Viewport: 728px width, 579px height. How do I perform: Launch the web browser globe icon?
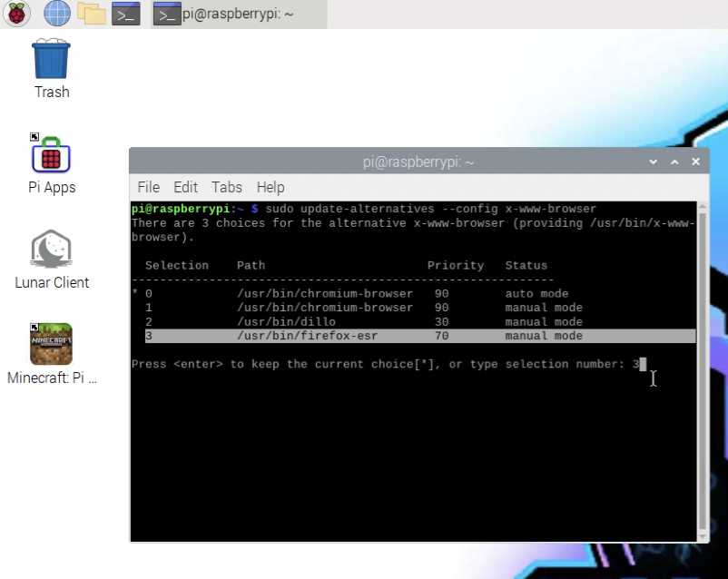coord(57,13)
